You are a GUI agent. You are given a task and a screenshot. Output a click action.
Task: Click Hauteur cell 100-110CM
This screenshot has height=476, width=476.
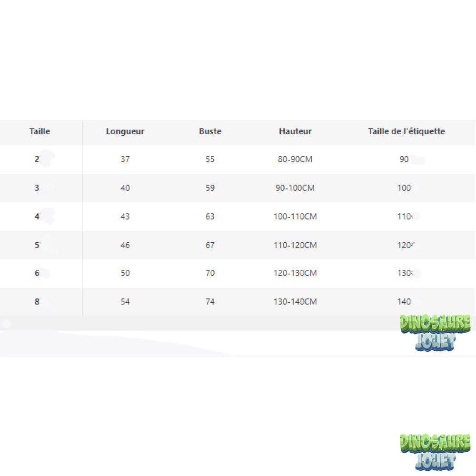pyautogui.click(x=295, y=217)
